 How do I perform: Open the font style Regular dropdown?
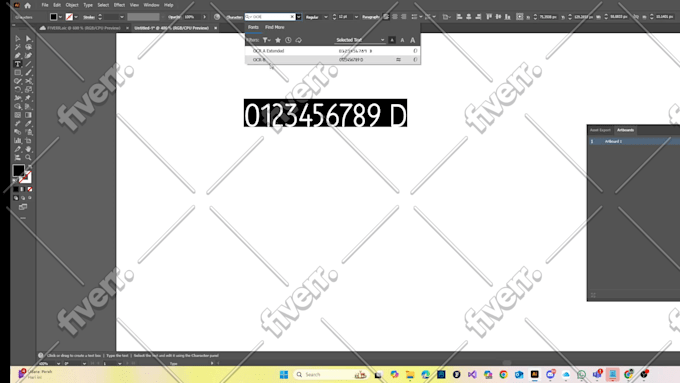coord(326,17)
